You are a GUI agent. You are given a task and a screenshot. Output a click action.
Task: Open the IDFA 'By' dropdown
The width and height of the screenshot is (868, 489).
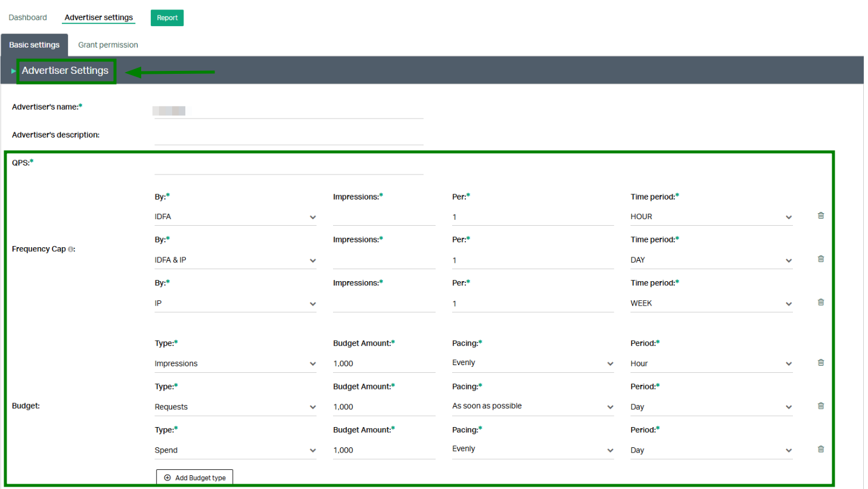pos(235,217)
